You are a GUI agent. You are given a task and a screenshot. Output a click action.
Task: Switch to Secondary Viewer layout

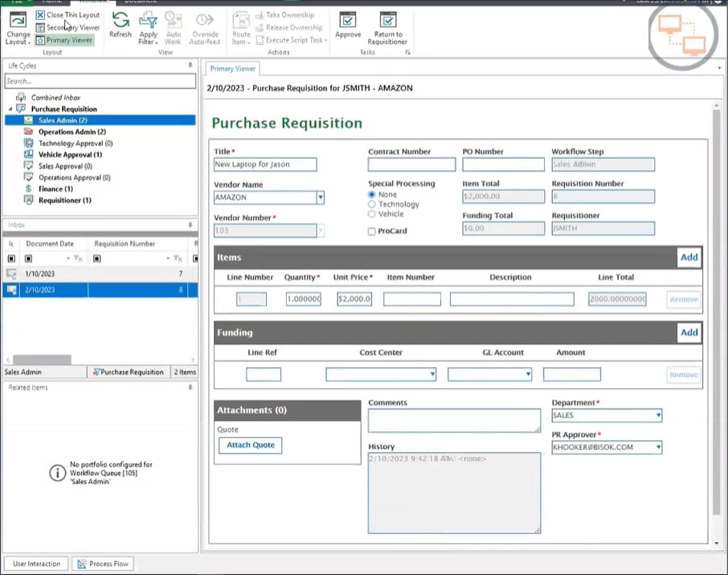[67, 27]
